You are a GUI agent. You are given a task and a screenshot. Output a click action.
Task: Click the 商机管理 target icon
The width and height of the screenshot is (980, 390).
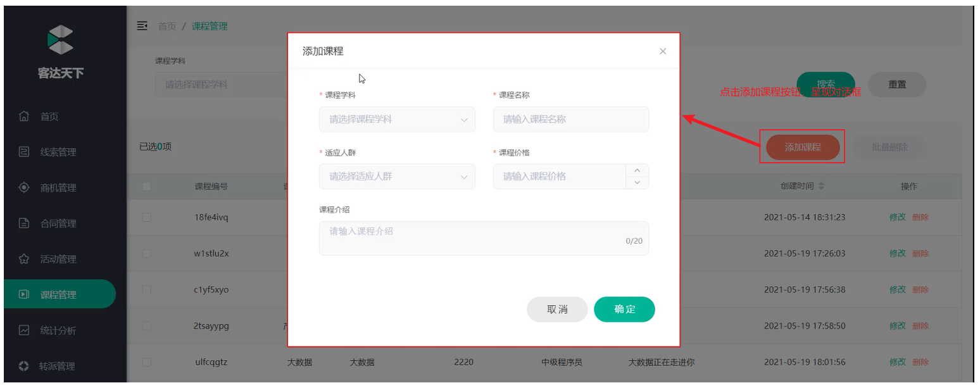24,187
